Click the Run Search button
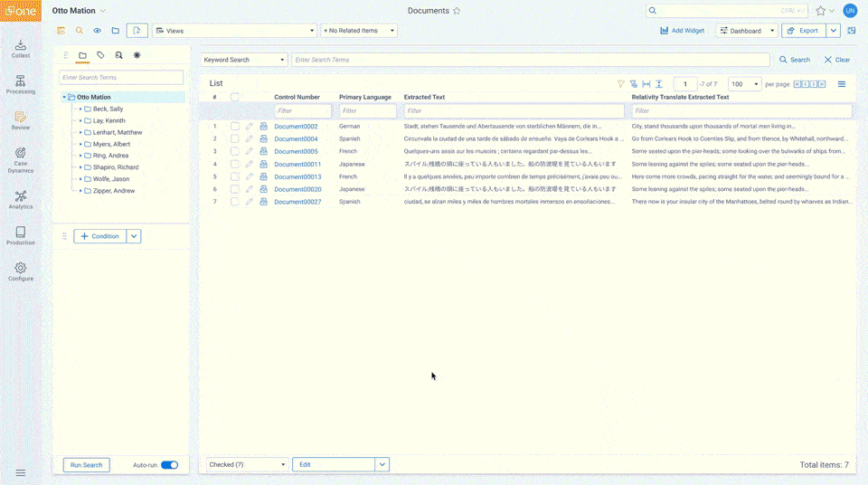This screenshot has height=485, width=868. (x=86, y=465)
